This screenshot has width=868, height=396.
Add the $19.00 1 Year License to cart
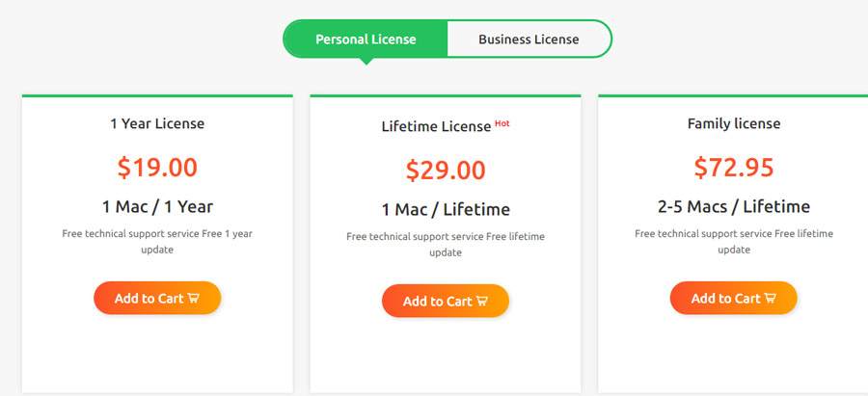pos(157,298)
